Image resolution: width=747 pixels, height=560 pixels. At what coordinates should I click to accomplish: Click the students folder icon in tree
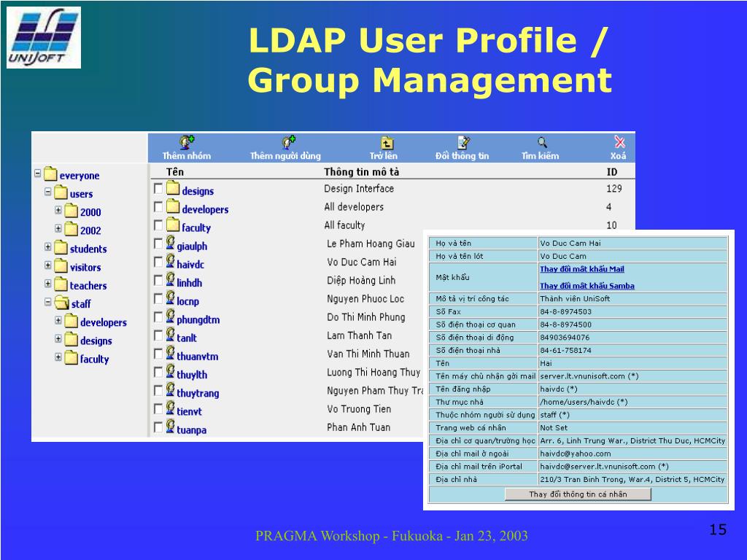click(61, 247)
